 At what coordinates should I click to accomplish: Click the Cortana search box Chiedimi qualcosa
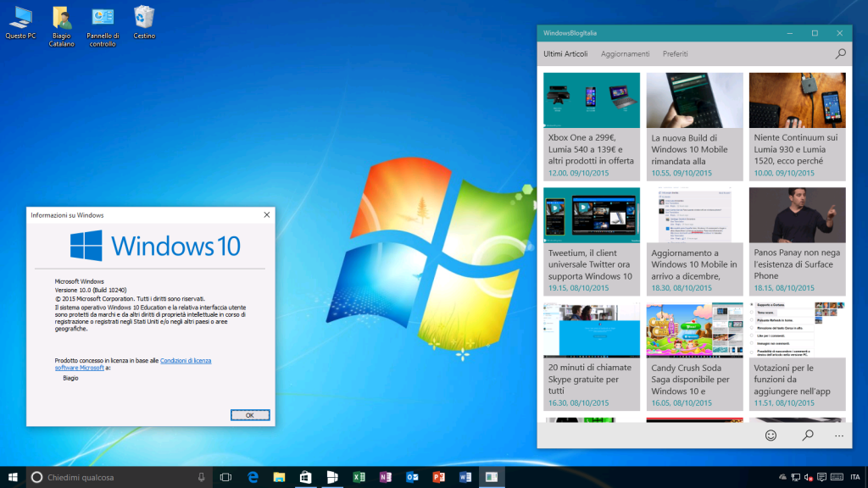[x=119, y=477]
